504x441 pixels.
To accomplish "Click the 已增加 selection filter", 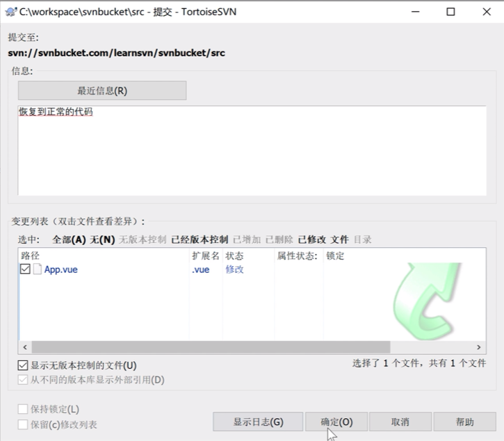I will tap(247, 240).
